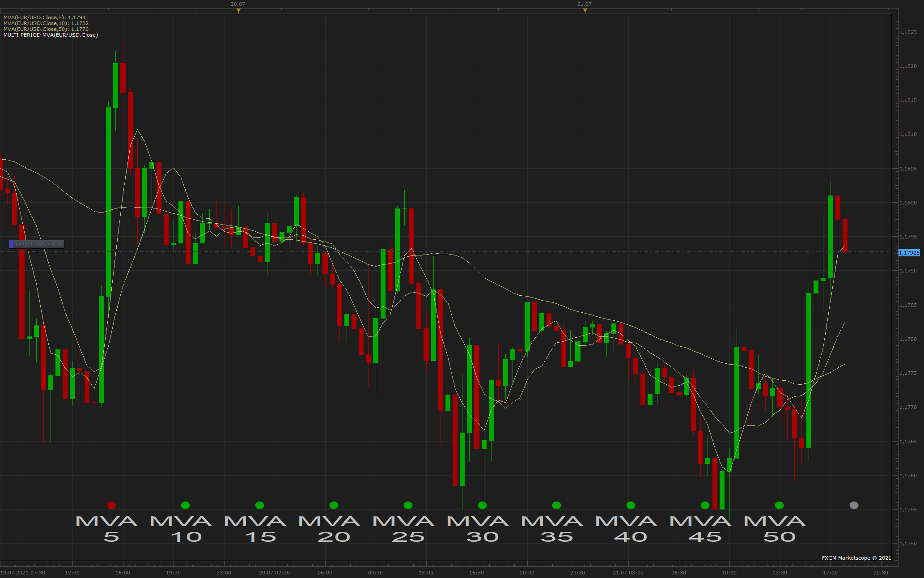
Task: Click the 21.07 date label at top
Action: pyautogui.click(x=585, y=4)
